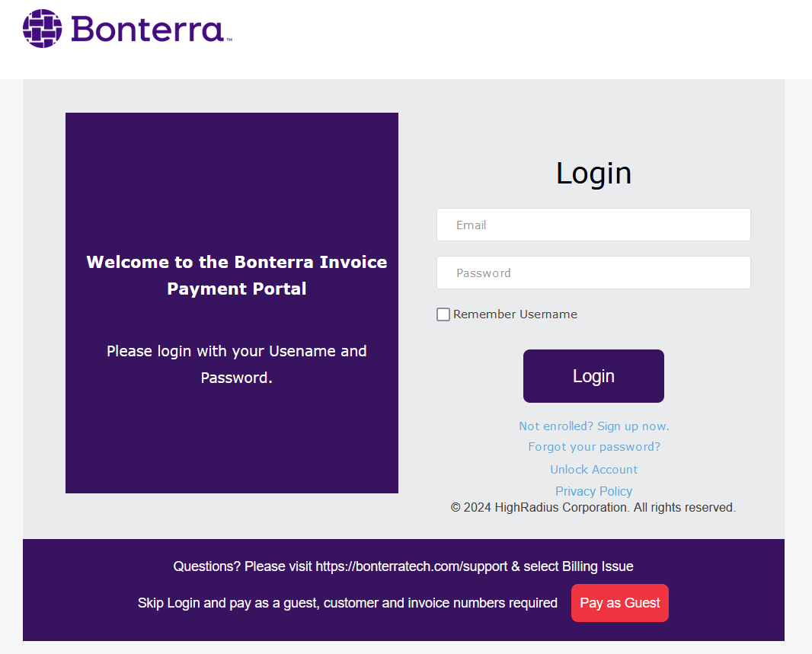Click the purple Login button
Viewport: 812px width, 654px height.
593,376
